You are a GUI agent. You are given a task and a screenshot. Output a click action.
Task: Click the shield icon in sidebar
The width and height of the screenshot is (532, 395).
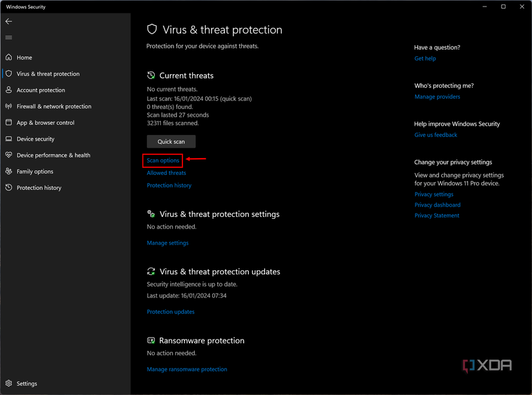(x=9, y=74)
